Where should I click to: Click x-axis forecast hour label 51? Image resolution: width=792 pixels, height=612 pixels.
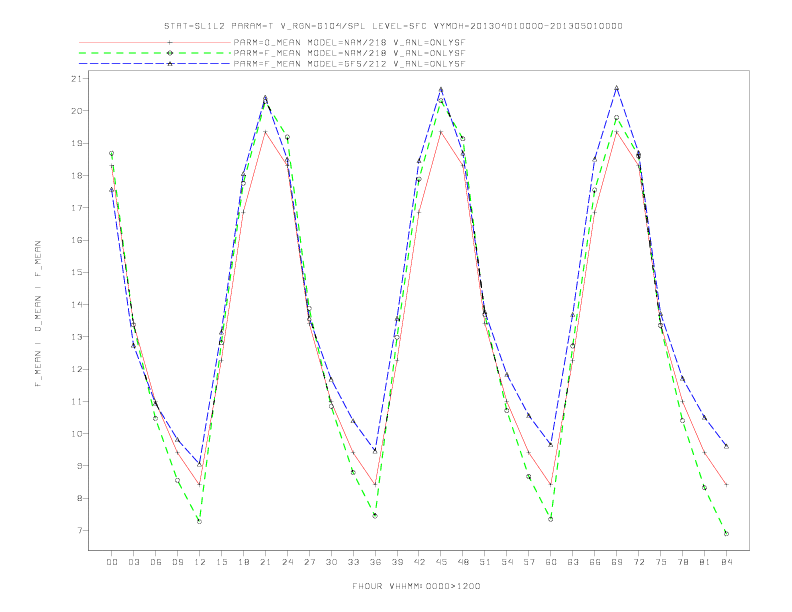click(x=485, y=562)
